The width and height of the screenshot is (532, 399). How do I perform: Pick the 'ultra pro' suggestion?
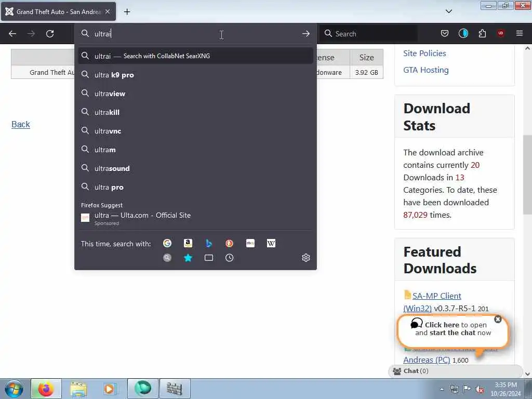(x=195, y=187)
